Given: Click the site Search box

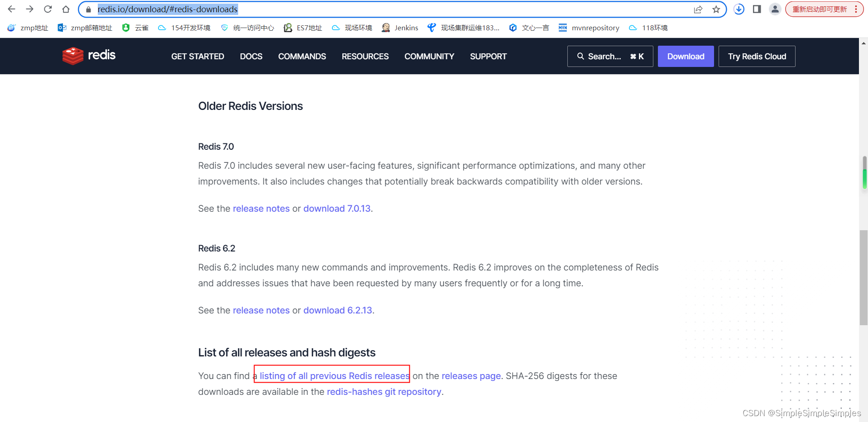Looking at the screenshot, I should pos(610,57).
